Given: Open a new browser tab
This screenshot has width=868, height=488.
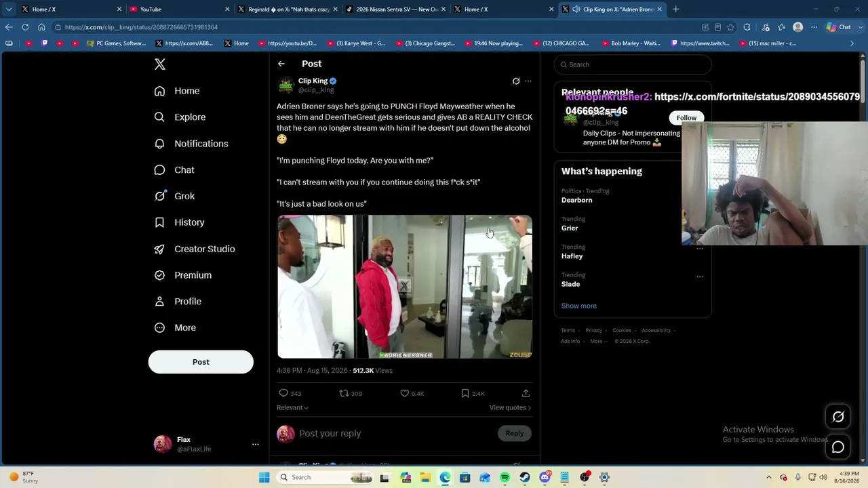Looking at the screenshot, I should tap(675, 9).
